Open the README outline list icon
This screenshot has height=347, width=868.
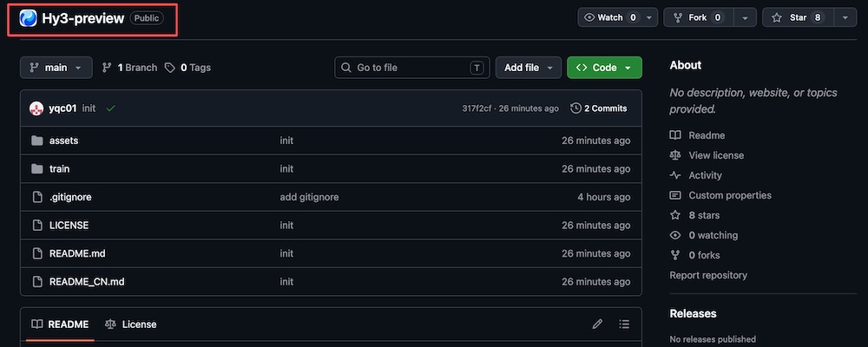coord(624,324)
